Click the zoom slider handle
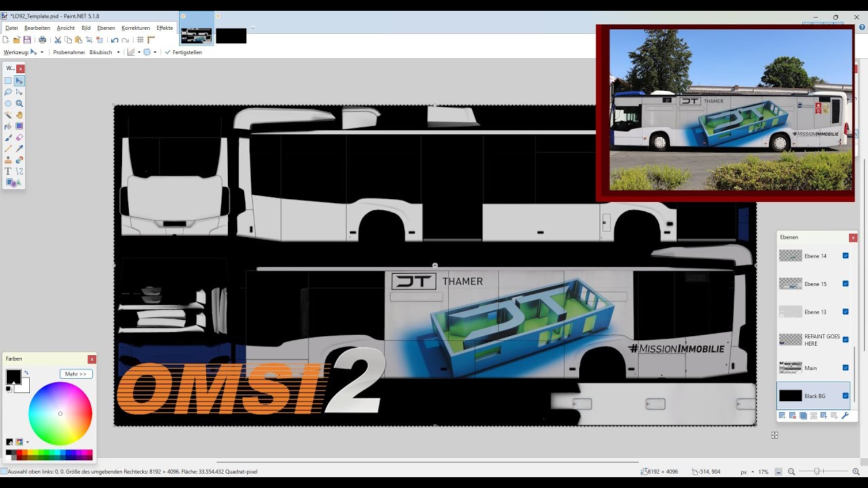 click(817, 472)
